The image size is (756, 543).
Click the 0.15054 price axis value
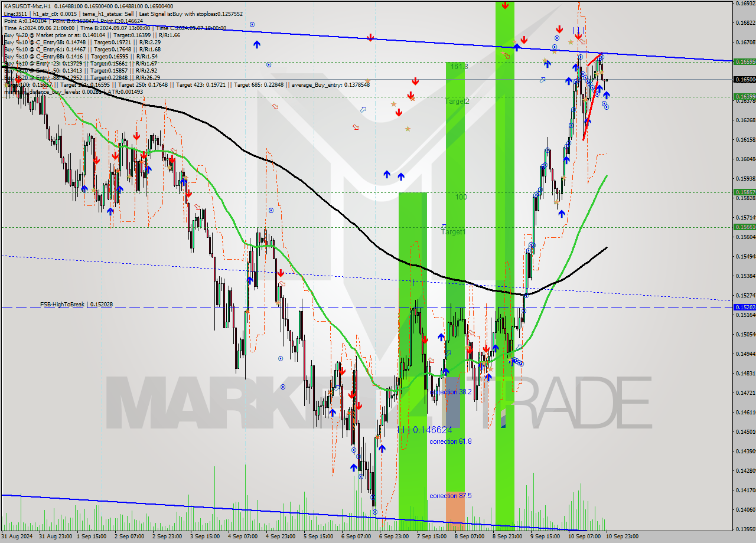point(747,334)
